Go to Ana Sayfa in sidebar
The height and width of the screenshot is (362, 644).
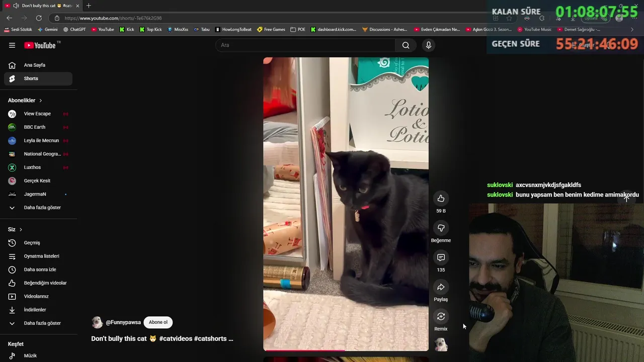(38, 65)
